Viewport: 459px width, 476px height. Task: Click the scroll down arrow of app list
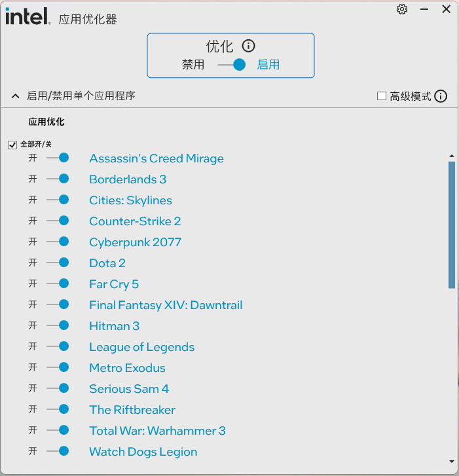(452, 462)
